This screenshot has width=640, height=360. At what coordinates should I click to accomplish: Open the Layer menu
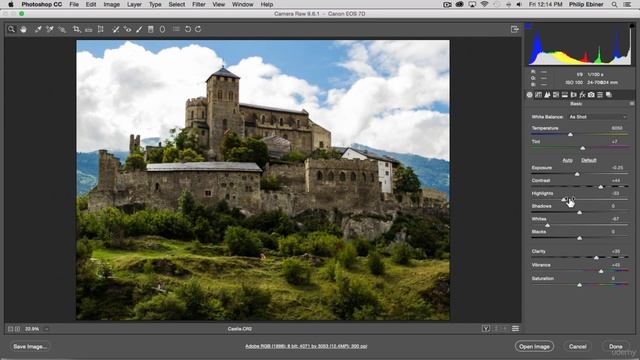[134, 4]
